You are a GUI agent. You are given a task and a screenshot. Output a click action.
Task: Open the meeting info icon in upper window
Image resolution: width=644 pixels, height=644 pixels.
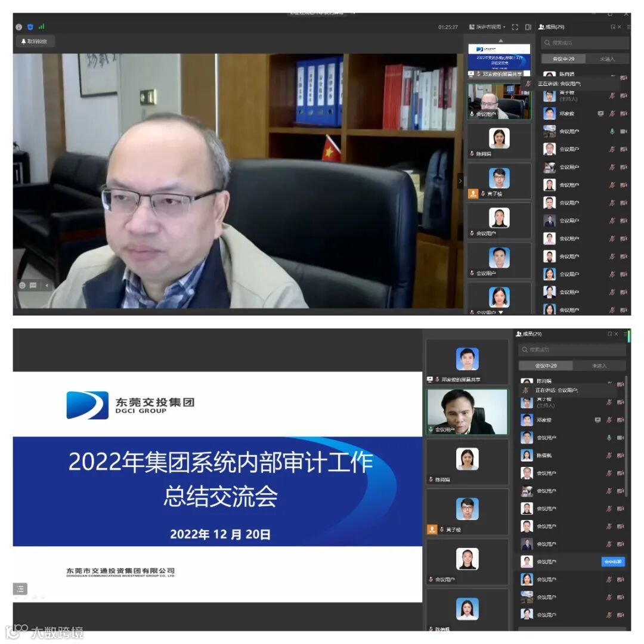click(19, 27)
